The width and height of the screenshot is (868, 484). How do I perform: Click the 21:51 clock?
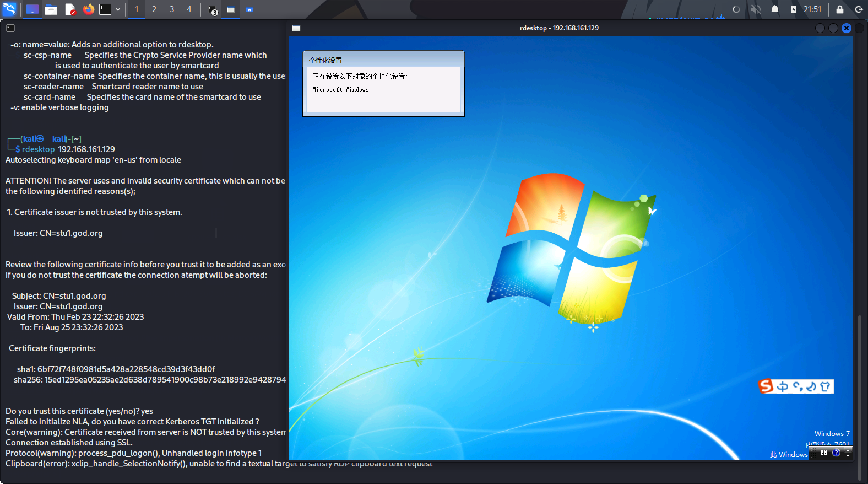click(812, 9)
